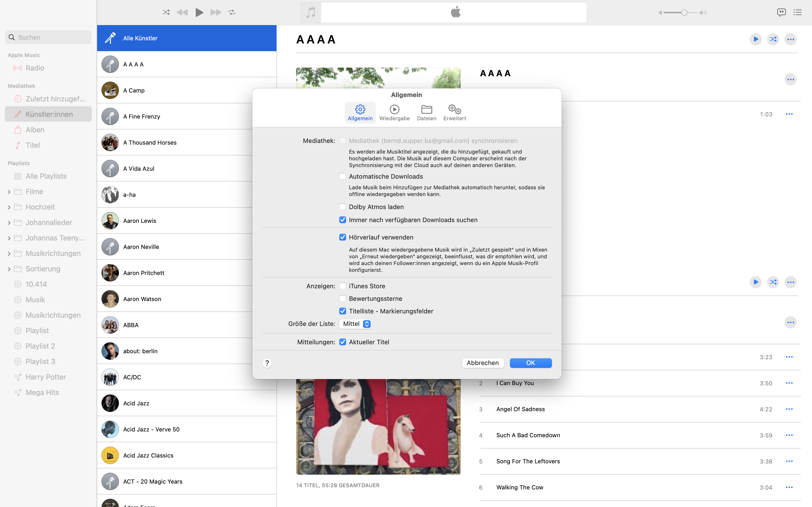
Task: Click the OK button
Action: coord(530,363)
